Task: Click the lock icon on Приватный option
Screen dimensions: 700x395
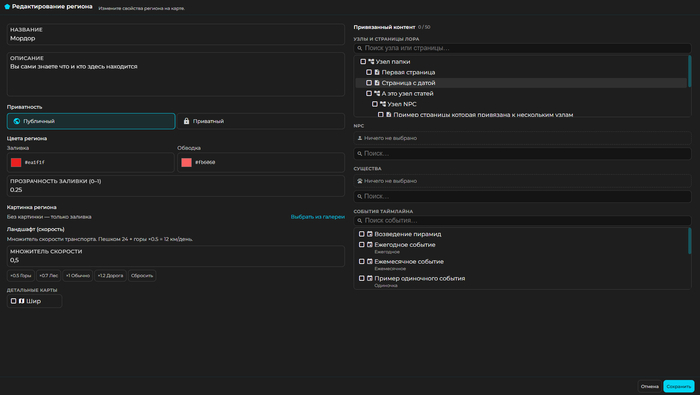Action: 187,121
